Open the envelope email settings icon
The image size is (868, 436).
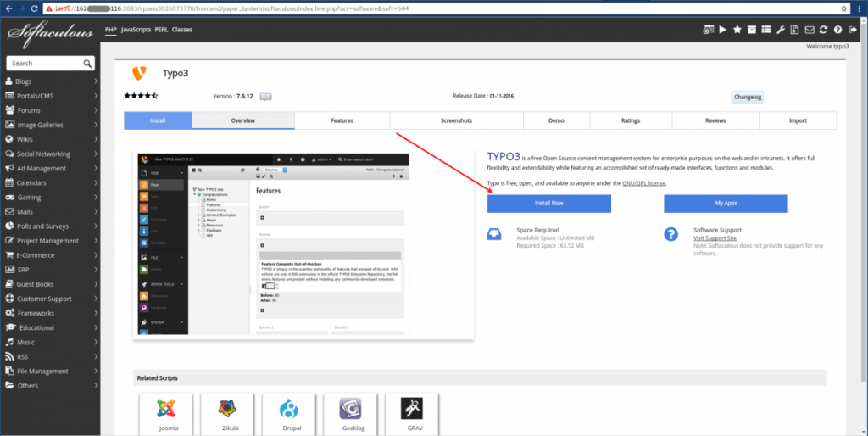coord(810,30)
